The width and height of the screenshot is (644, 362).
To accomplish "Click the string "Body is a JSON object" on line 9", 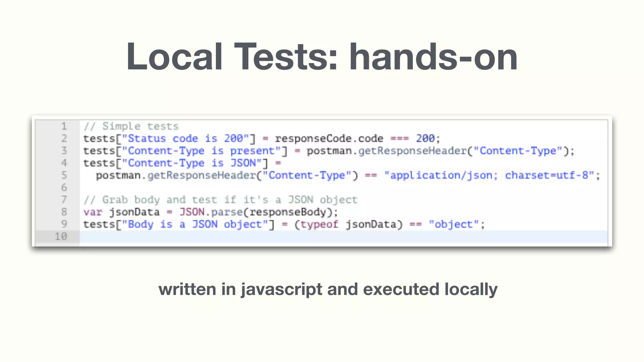I will click(x=195, y=224).
